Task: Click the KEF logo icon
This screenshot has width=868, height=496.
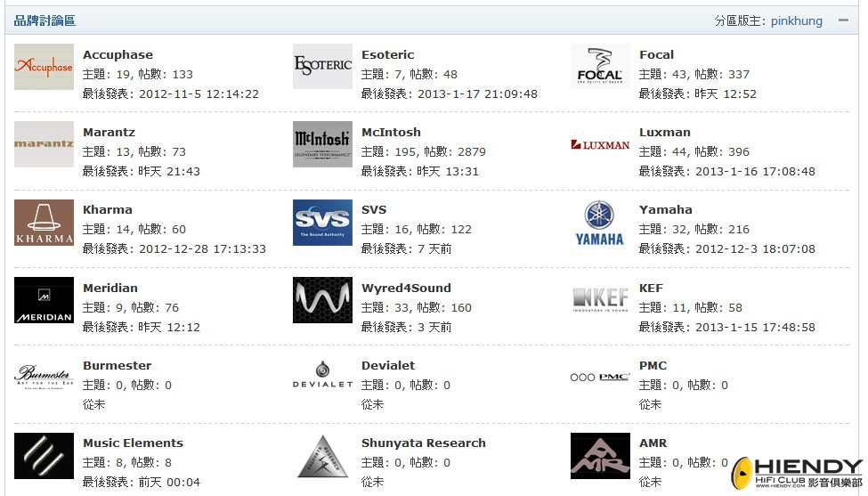Action: [599, 300]
